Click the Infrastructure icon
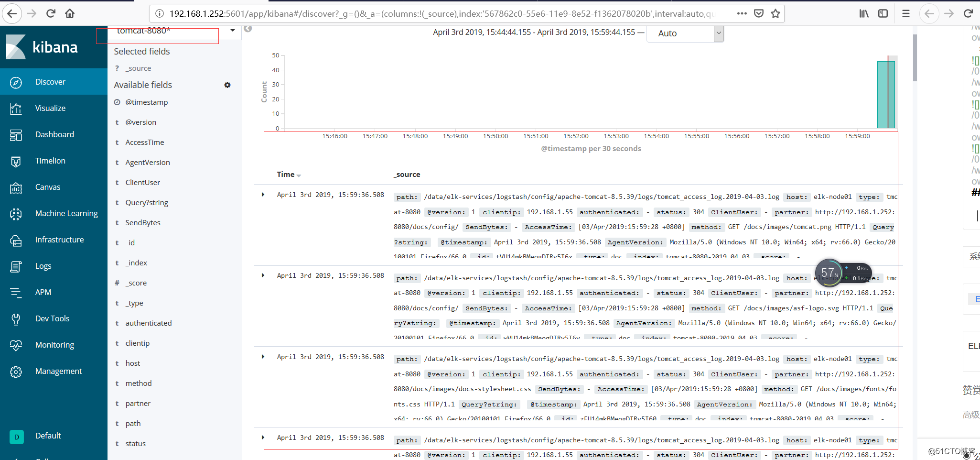This screenshot has height=460, width=980. point(16,240)
